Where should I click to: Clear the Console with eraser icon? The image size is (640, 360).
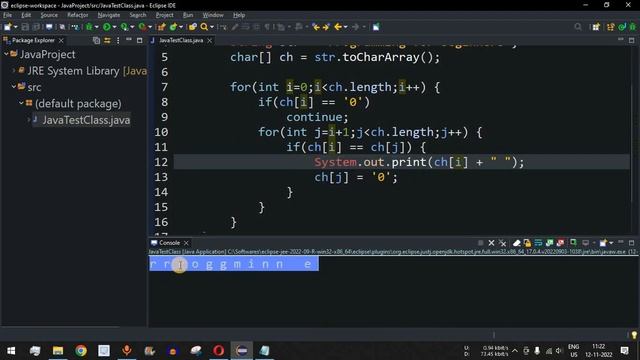click(516, 243)
